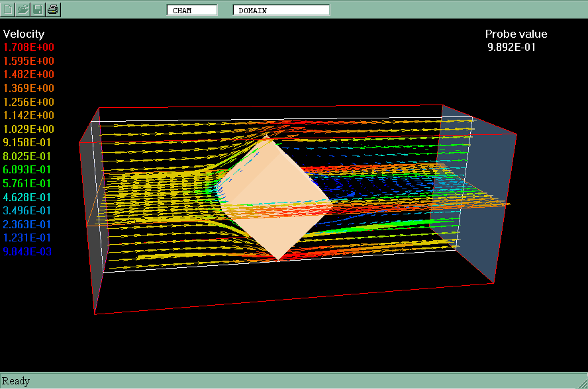Click the Probe value label
The image size is (588, 389).
516,34
